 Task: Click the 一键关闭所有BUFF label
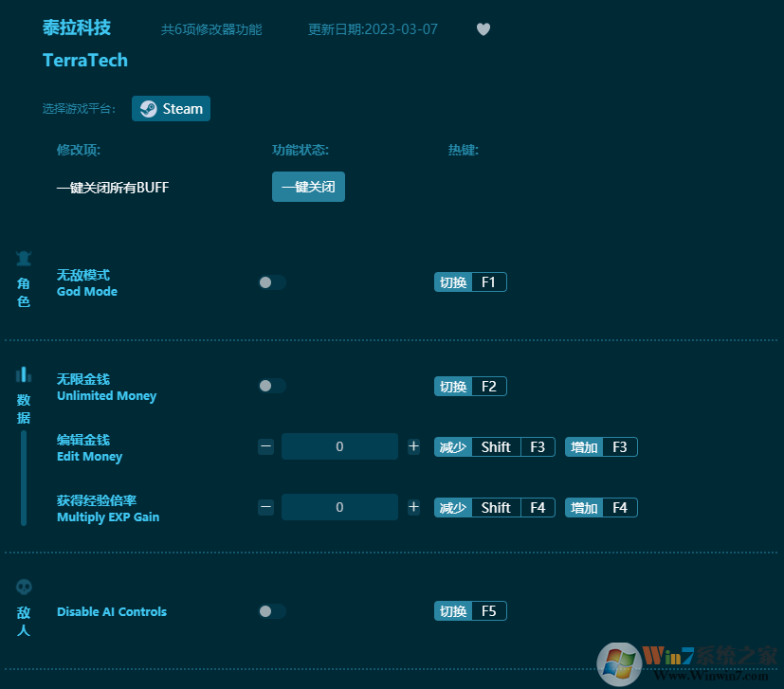(113, 188)
